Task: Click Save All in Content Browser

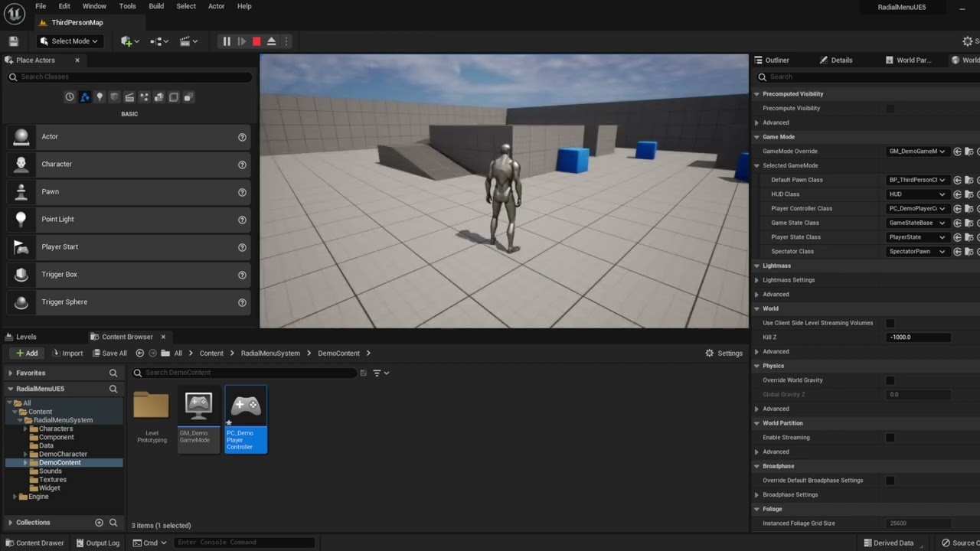Action: (109, 354)
